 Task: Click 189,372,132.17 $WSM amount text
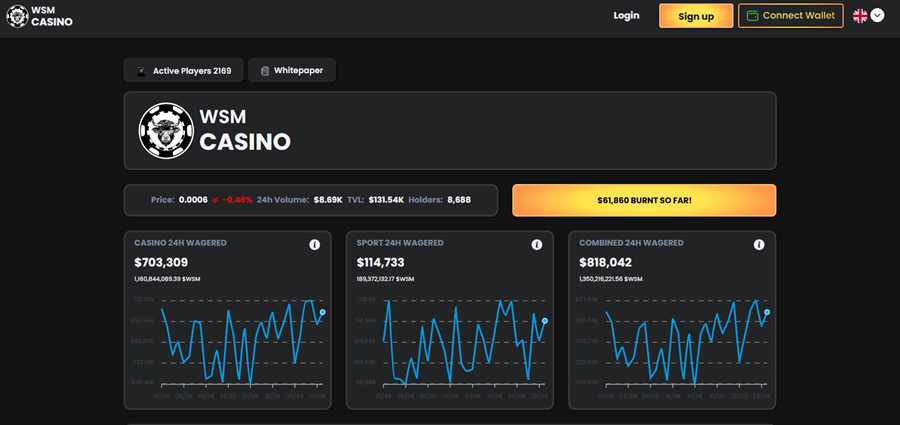(386, 279)
